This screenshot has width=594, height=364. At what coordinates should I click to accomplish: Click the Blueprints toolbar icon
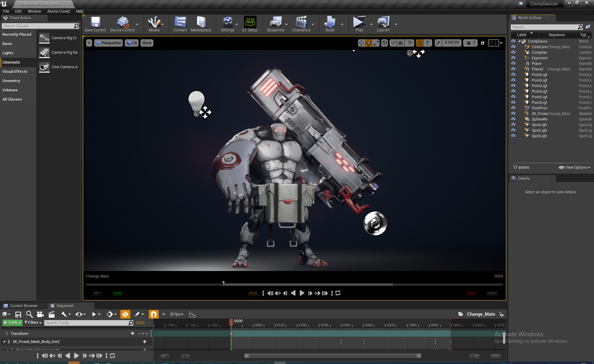click(275, 24)
